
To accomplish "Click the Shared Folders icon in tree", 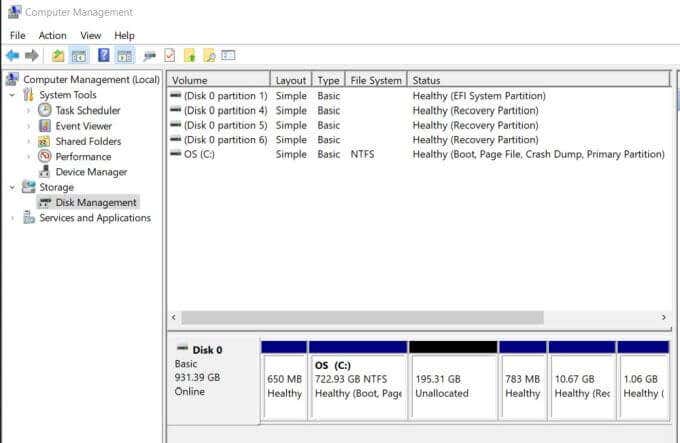I will coord(44,141).
